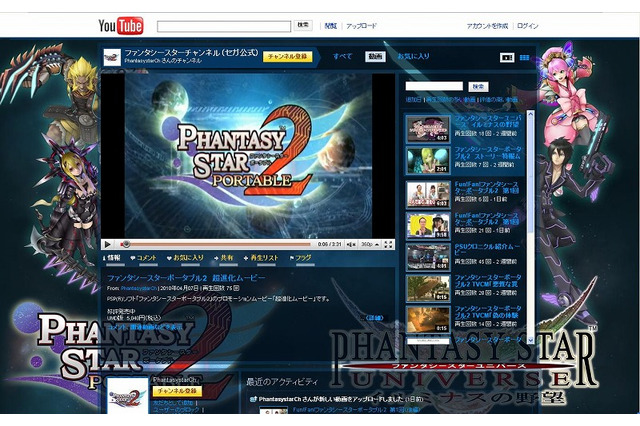Open TVCM thumbnail with 20 views
The width and height of the screenshot is (640, 426).
point(428,288)
